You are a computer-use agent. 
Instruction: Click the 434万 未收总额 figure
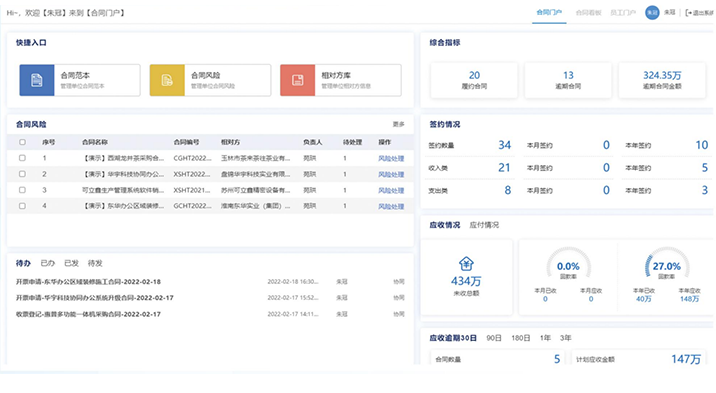tap(466, 281)
